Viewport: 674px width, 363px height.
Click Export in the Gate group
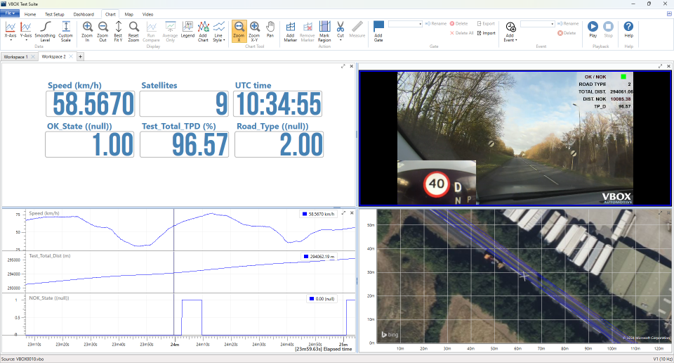click(x=486, y=24)
